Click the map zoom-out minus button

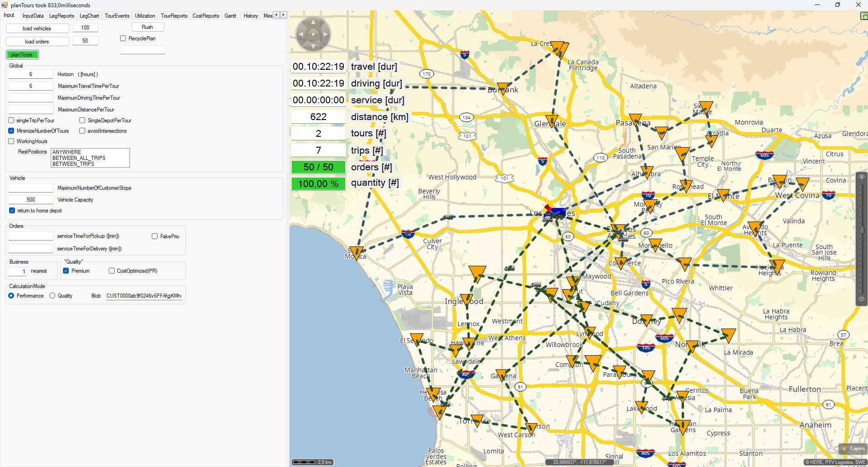tap(862, 299)
